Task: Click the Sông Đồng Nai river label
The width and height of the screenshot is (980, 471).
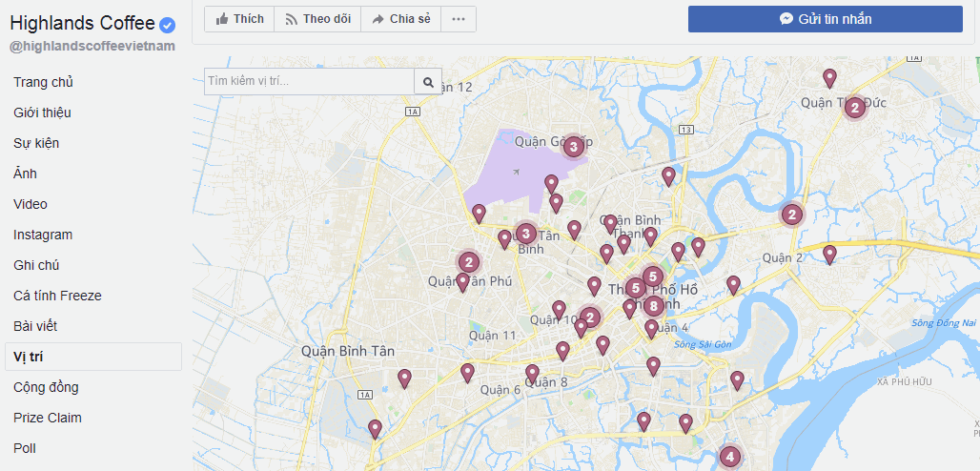Action: (943, 323)
